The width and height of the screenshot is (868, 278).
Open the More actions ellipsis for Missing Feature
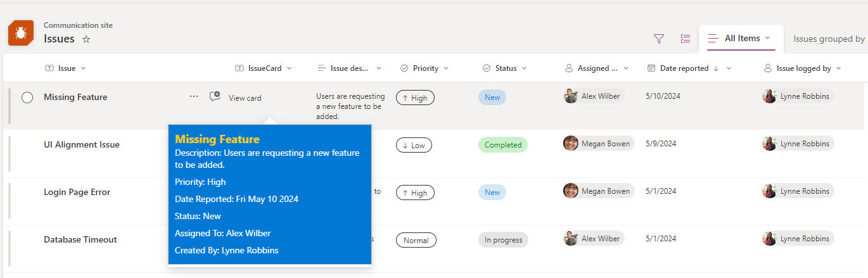coord(194,97)
